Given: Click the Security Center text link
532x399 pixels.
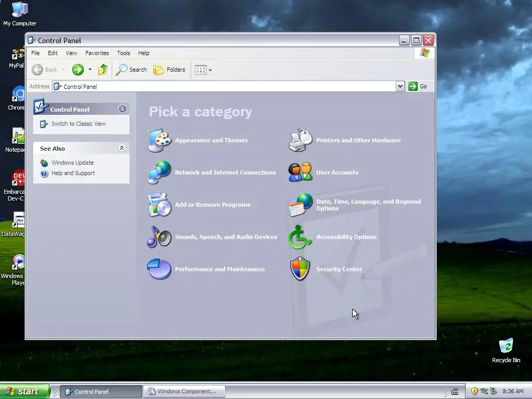Looking at the screenshot, I should (x=339, y=269).
